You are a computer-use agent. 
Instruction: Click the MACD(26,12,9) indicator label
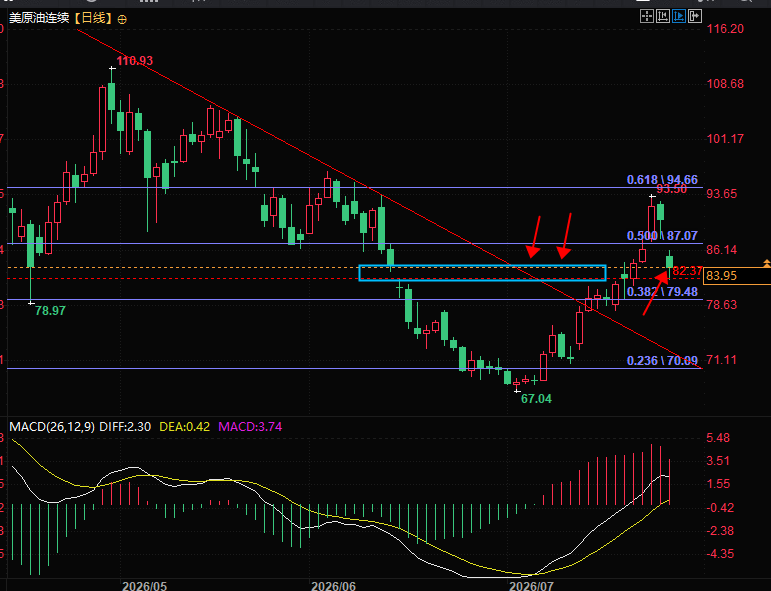[x=52, y=426]
